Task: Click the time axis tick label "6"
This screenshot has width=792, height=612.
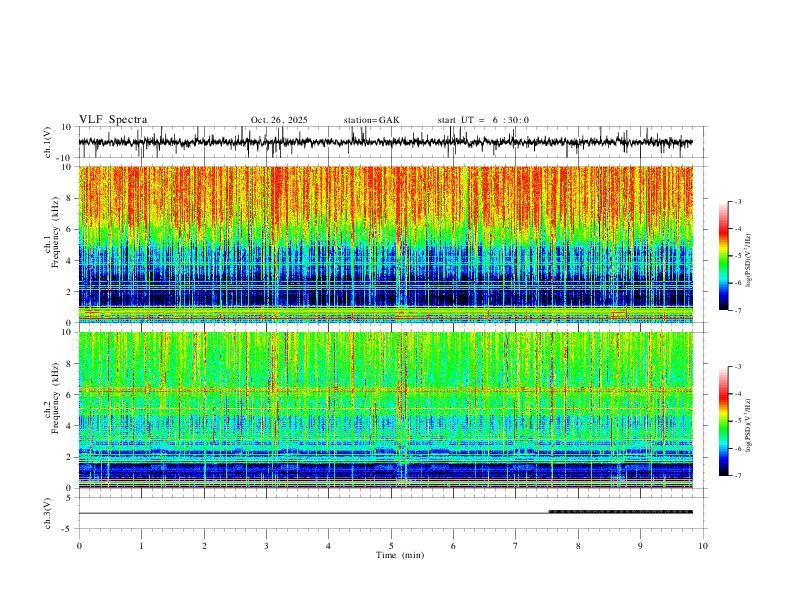Action: (453, 546)
